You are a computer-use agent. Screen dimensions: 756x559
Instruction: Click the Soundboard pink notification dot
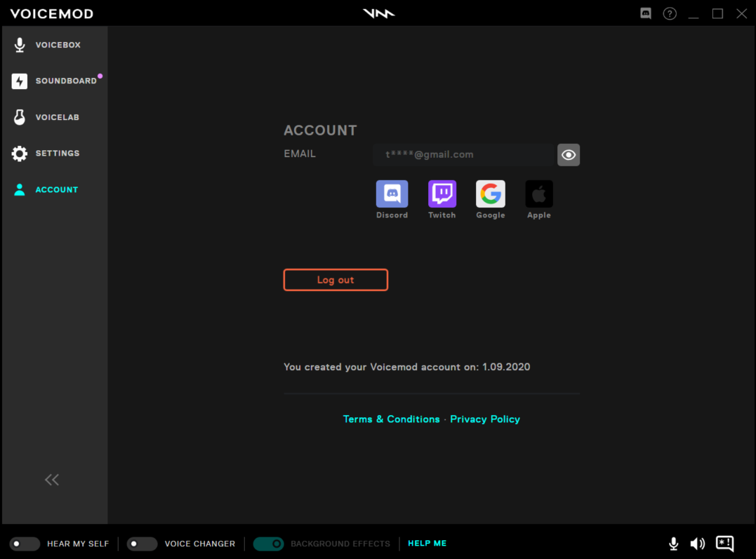point(100,76)
